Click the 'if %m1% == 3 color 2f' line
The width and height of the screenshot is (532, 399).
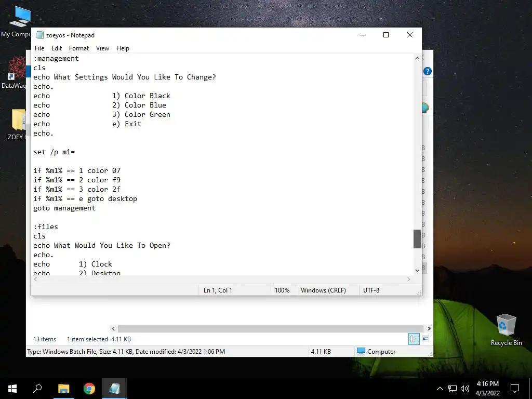coord(77,189)
